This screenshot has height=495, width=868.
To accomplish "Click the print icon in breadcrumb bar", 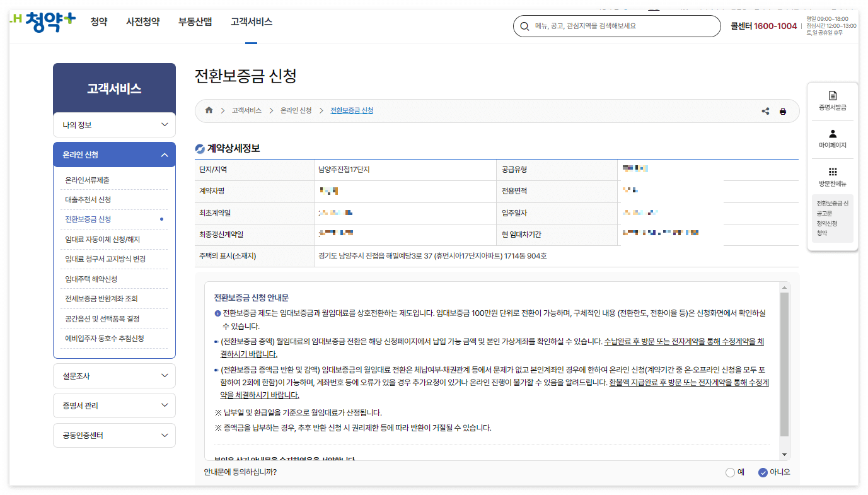I will coord(783,111).
